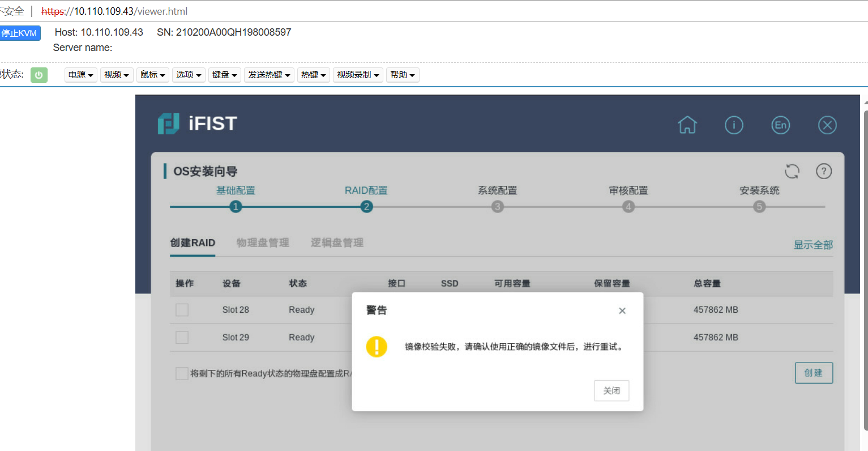Click the iFIST logo
Image resolution: width=868 pixels, height=451 pixels.
[197, 124]
